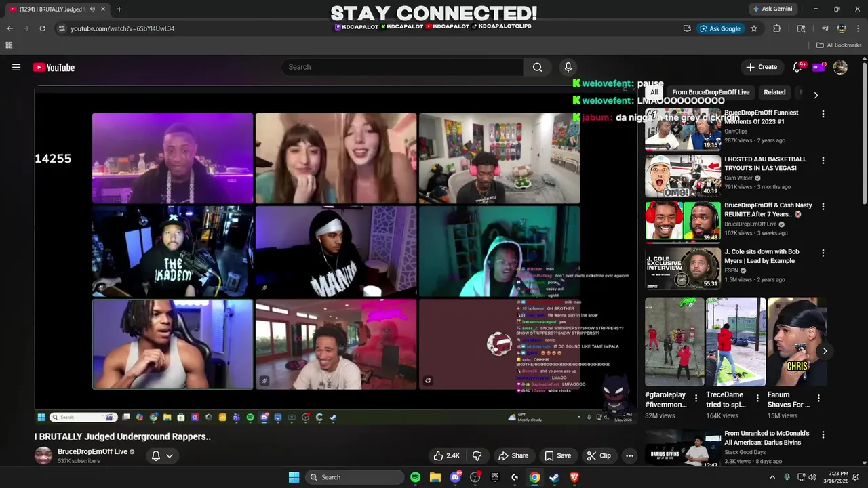Open the BruceDropEmOff Live channel name link

92,451
